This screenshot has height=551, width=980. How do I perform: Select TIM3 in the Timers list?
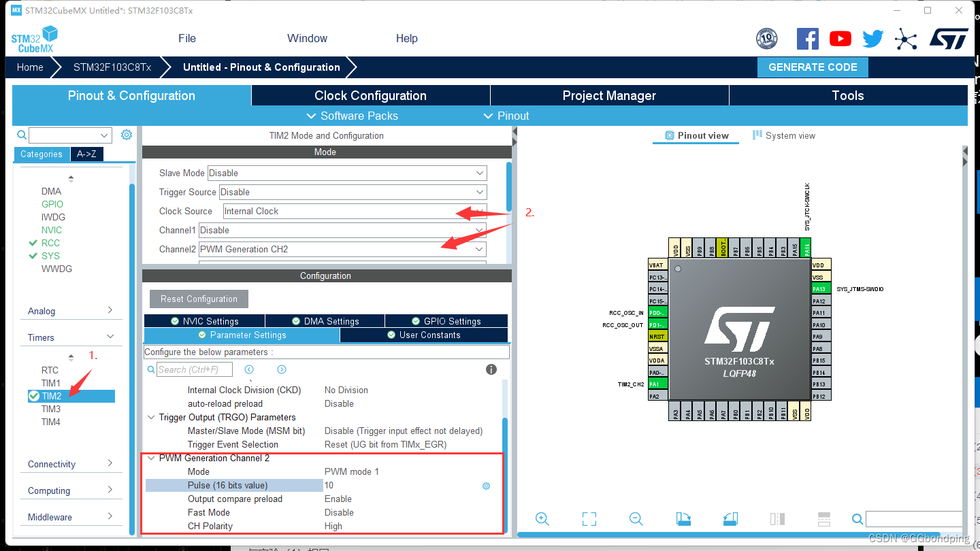coord(51,409)
